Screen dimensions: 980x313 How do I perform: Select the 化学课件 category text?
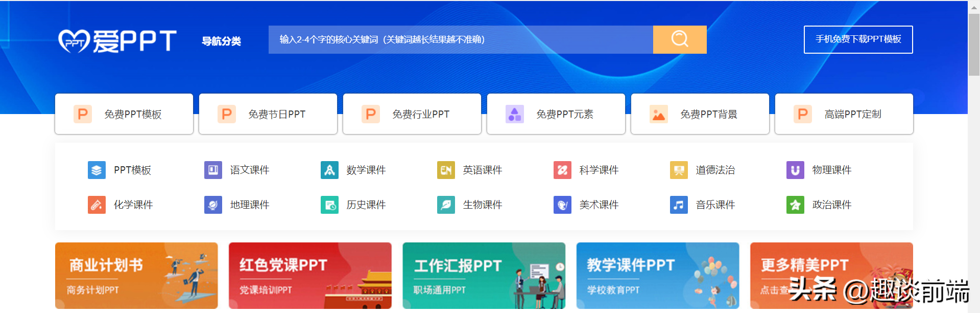point(133,205)
